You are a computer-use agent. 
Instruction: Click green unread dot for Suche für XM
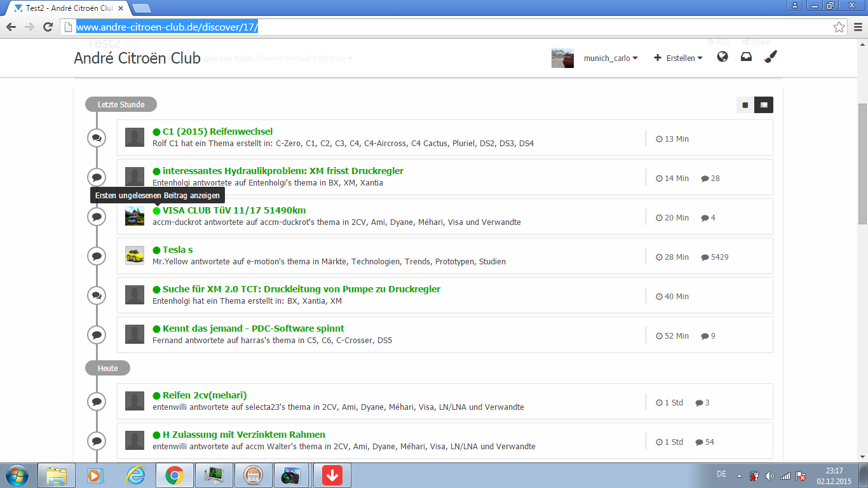[x=156, y=290]
